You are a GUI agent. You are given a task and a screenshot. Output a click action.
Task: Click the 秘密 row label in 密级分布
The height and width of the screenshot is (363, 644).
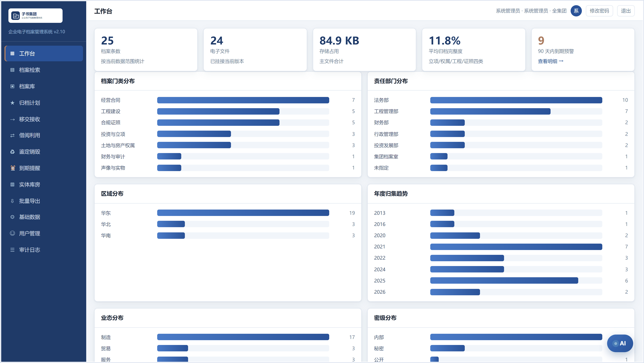point(379,349)
